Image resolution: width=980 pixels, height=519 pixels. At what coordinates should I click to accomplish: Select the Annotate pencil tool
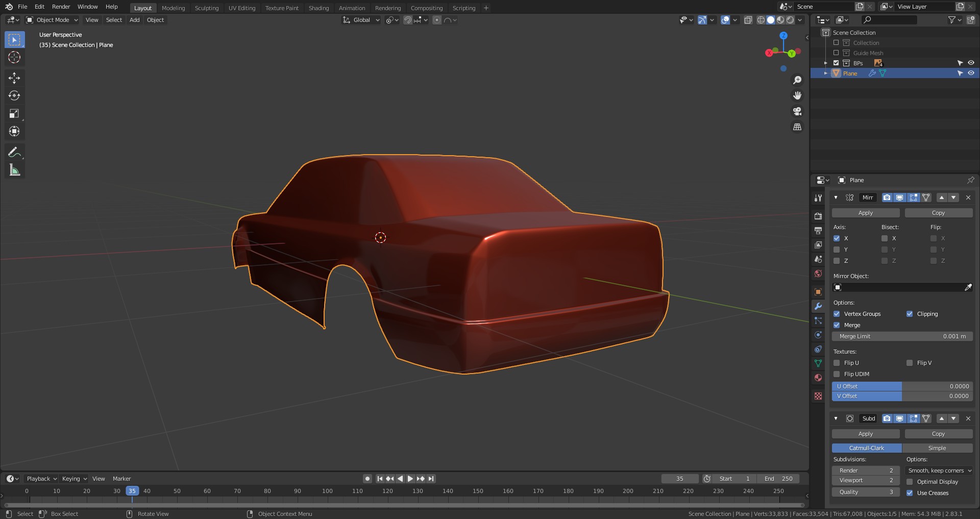pyautogui.click(x=14, y=152)
